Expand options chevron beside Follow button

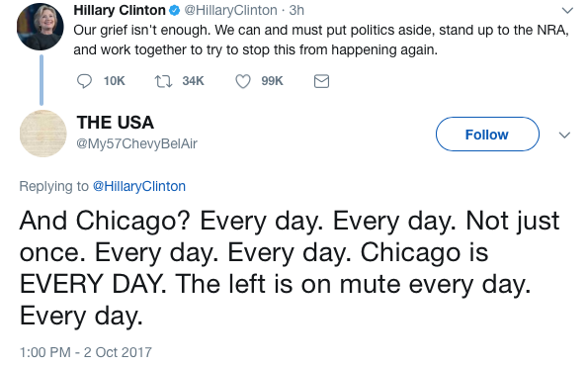[x=564, y=135]
